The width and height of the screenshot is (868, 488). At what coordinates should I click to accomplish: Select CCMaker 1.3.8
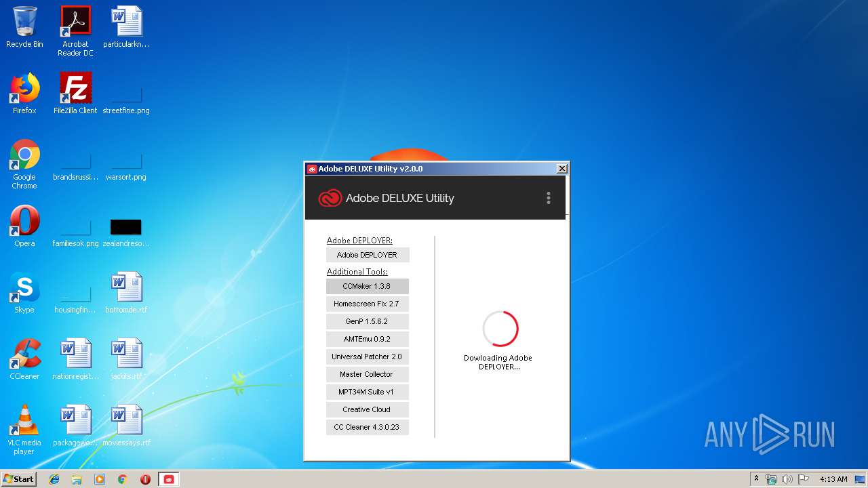pos(367,286)
